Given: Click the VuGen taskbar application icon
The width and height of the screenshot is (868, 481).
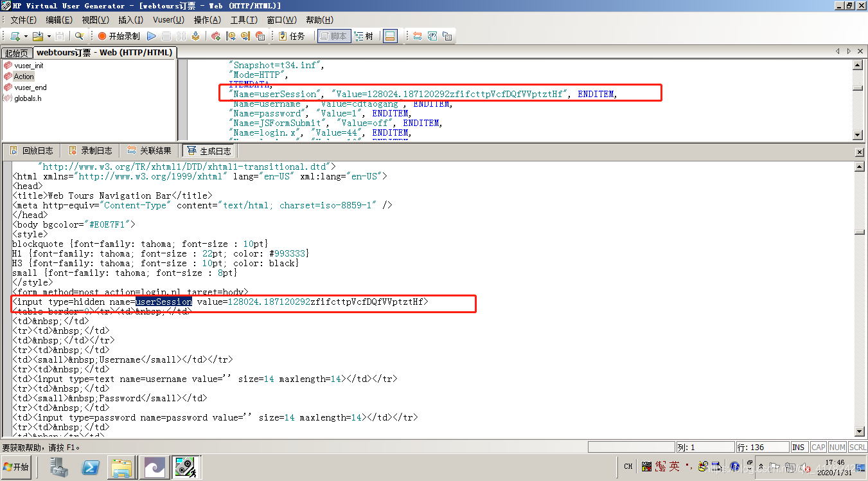Looking at the screenshot, I should pos(187,467).
